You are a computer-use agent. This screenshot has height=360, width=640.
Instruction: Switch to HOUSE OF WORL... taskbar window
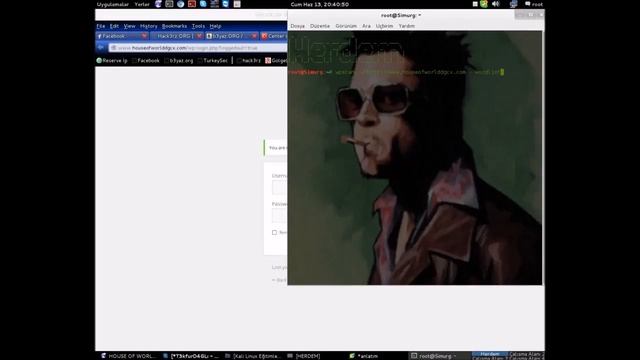[128, 356]
